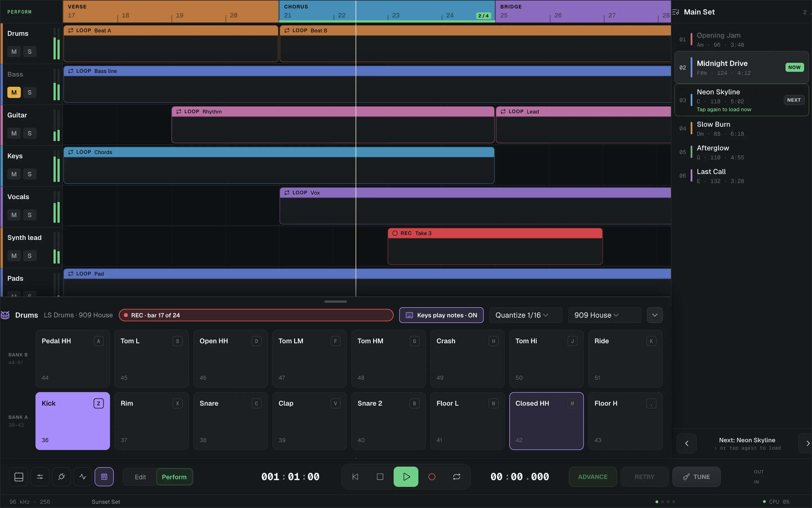Select Slow Burn in the setlist
This screenshot has height=508, width=812.
tap(741, 129)
